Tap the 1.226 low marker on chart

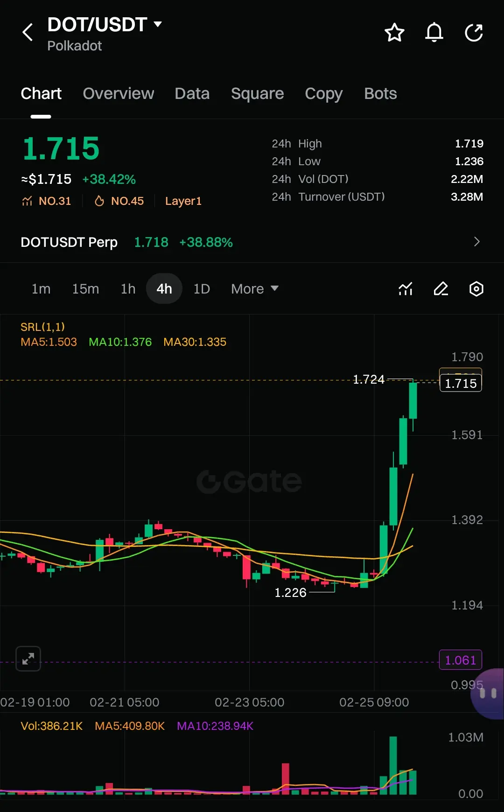tap(290, 593)
